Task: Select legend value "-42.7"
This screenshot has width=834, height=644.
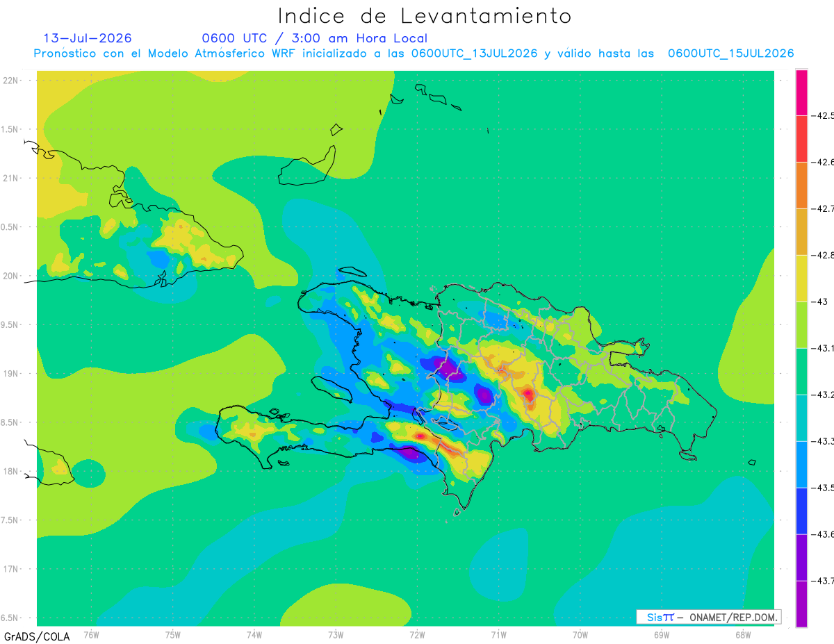Action: click(823, 208)
